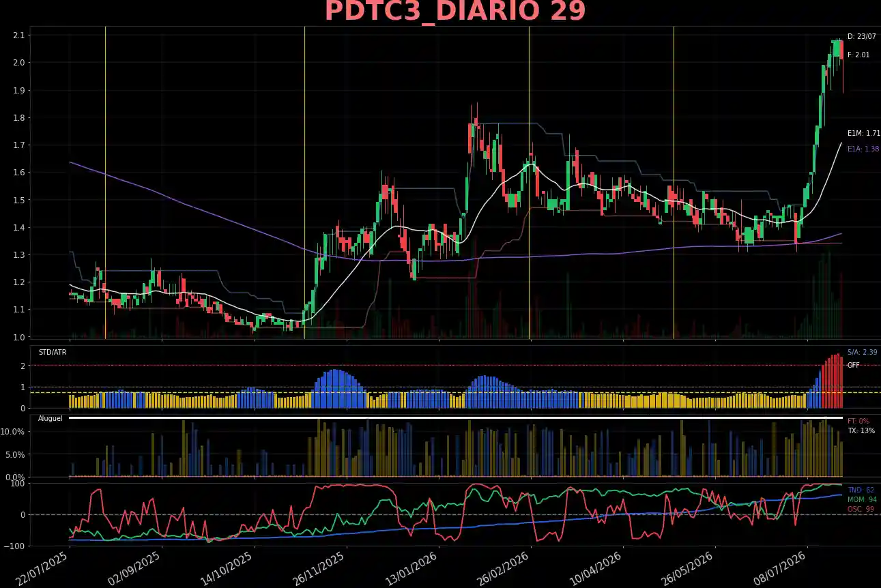Click the 2.1 price axis label
The image size is (881, 588).
(18, 35)
